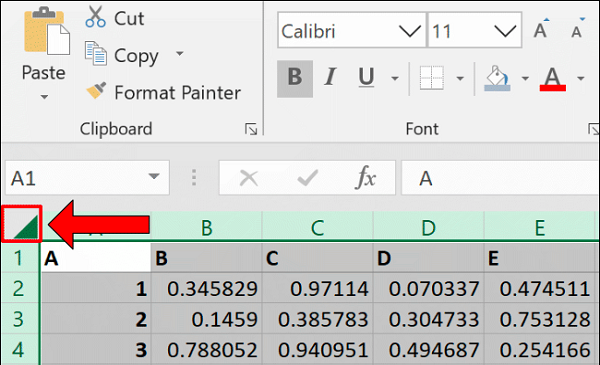Image resolution: width=600 pixels, height=365 pixels.
Task: Click cell with value 0.345829
Action: [207, 288]
